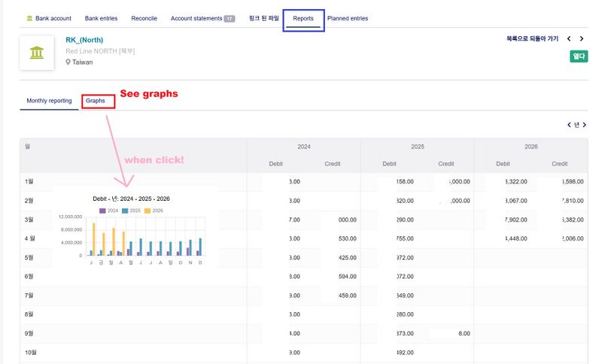Click the 2024 credit value 459.00
The height and width of the screenshot is (364, 602).
tap(348, 296)
